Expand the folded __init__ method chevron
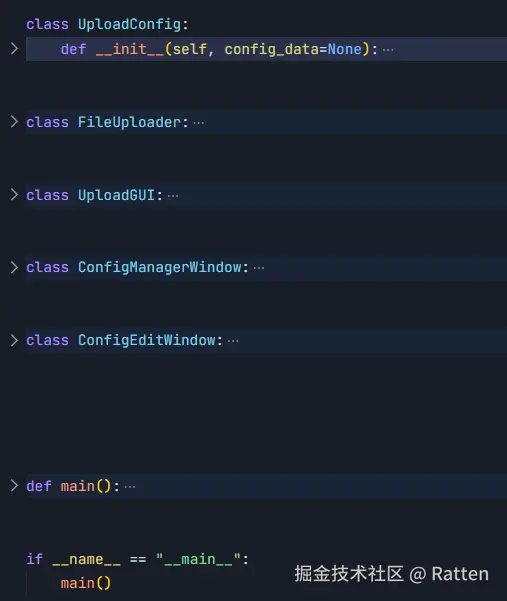Screen dimensions: 507x601 (x=14, y=49)
